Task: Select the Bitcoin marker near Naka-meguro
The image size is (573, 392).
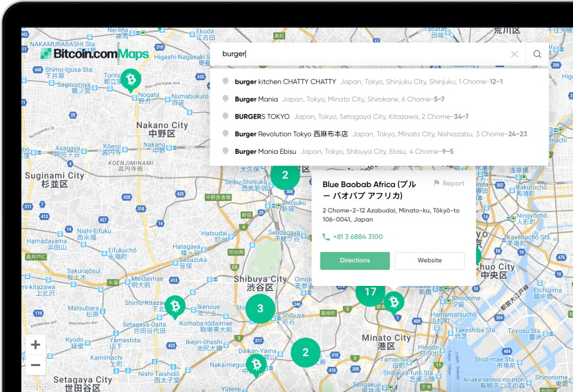Action: [x=257, y=364]
